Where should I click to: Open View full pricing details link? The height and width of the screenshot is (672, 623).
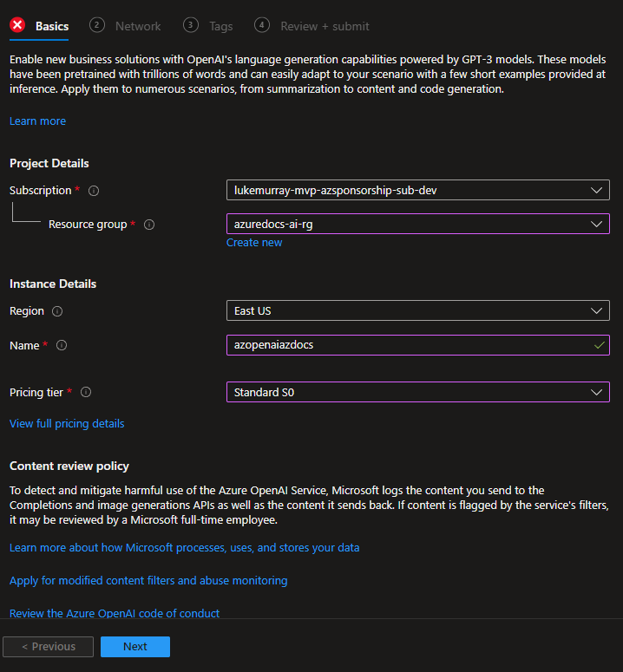coord(67,423)
